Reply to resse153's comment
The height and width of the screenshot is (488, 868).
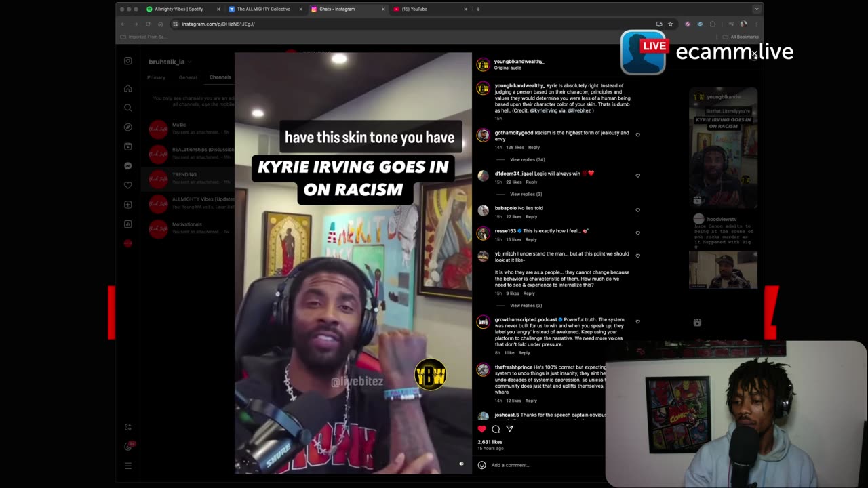[x=531, y=239]
